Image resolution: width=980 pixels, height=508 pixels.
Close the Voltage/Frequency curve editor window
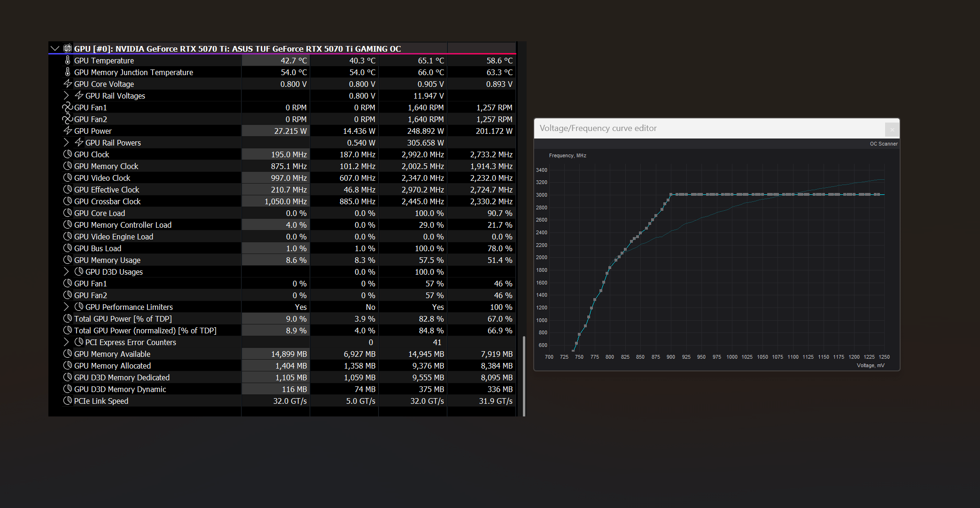point(892,129)
